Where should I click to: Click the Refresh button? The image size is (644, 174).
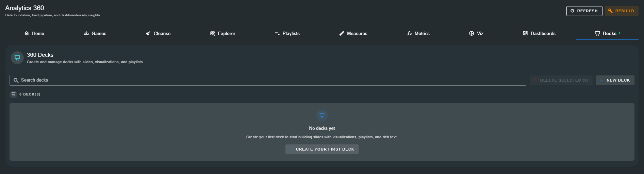(x=584, y=11)
